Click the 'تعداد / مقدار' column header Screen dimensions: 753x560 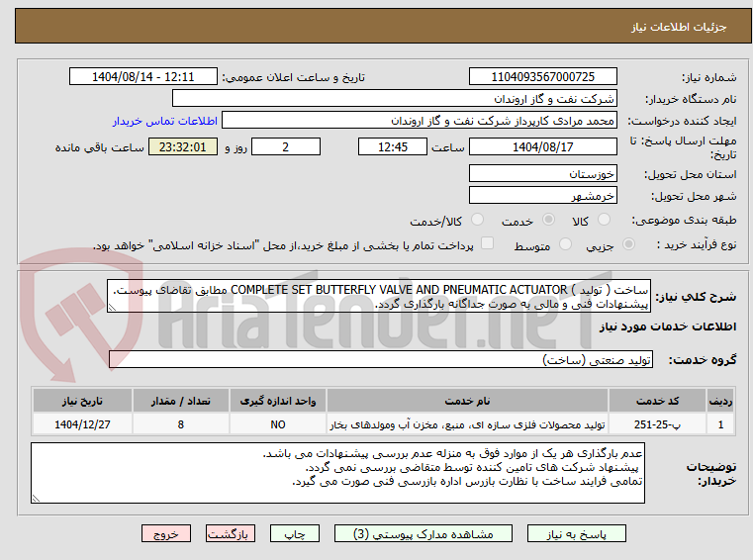(180, 401)
